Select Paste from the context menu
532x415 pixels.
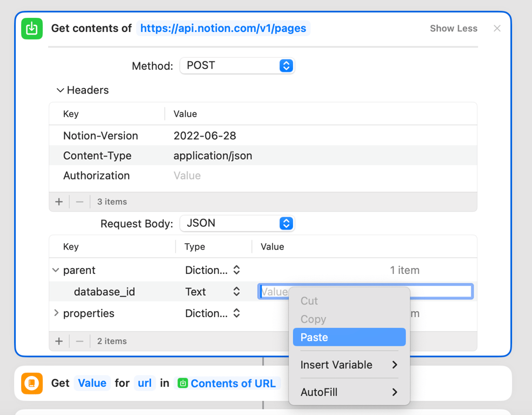(349, 337)
